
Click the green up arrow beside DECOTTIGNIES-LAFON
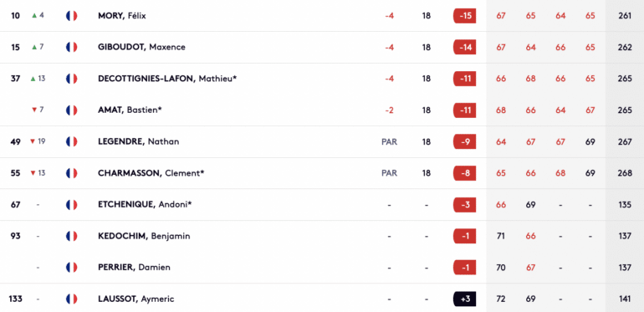point(33,79)
